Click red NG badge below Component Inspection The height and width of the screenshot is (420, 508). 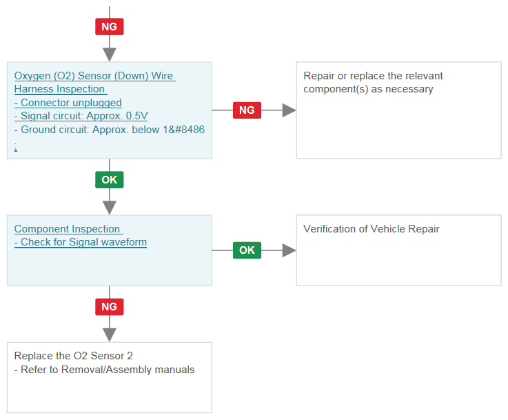pos(109,307)
